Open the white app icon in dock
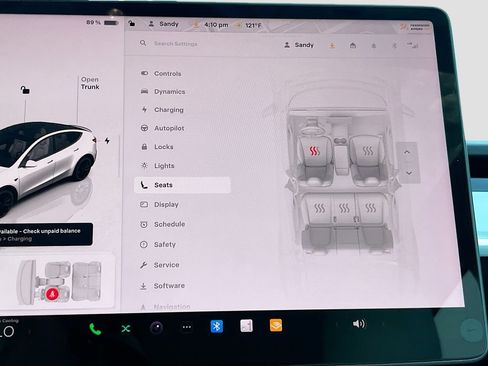The width and height of the screenshot is (488, 366). pos(246,326)
